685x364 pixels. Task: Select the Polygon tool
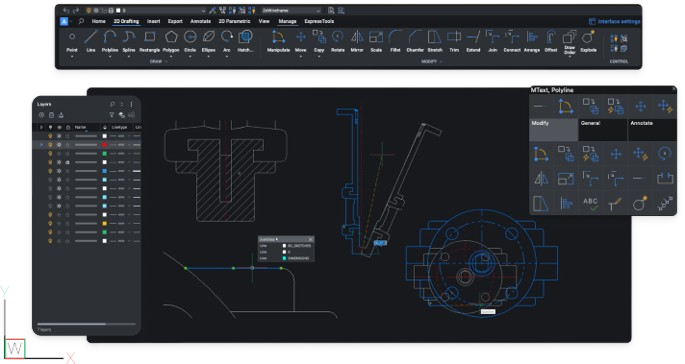pos(171,37)
